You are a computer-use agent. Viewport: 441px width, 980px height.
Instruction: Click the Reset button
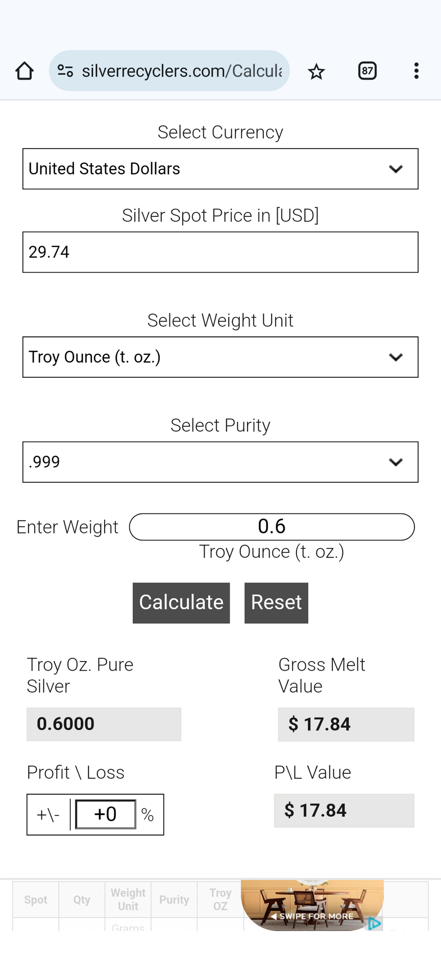pos(276,603)
